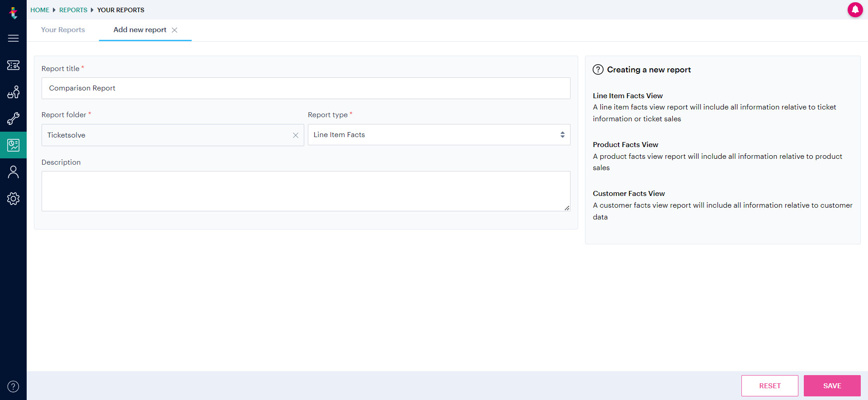Open the hamburger menu in sidebar
The image size is (868, 400).
point(13,38)
